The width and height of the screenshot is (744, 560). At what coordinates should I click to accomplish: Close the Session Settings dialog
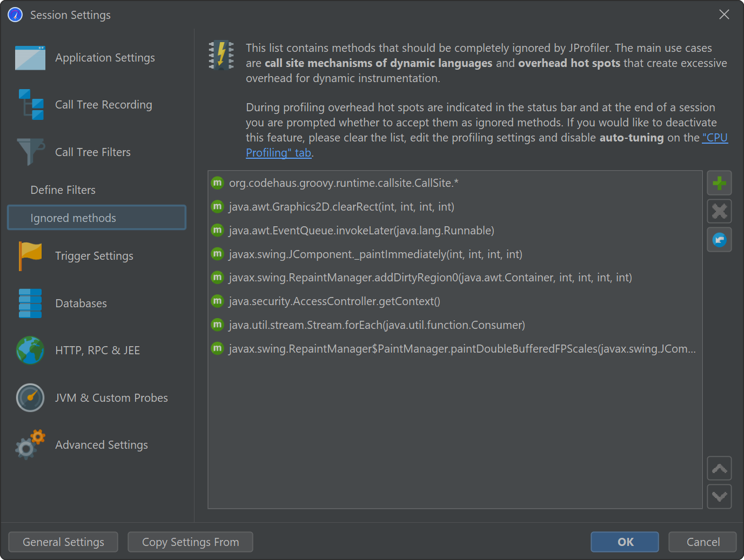724,15
